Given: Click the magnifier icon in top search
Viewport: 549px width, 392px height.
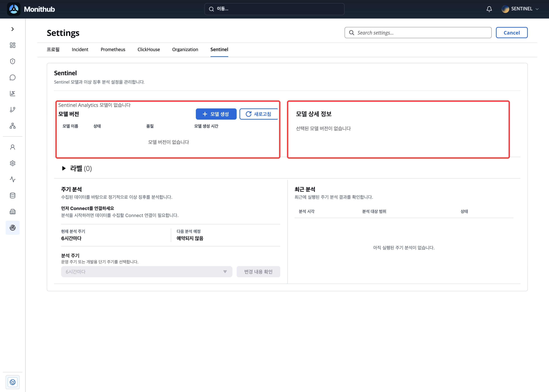Looking at the screenshot, I should [211, 9].
